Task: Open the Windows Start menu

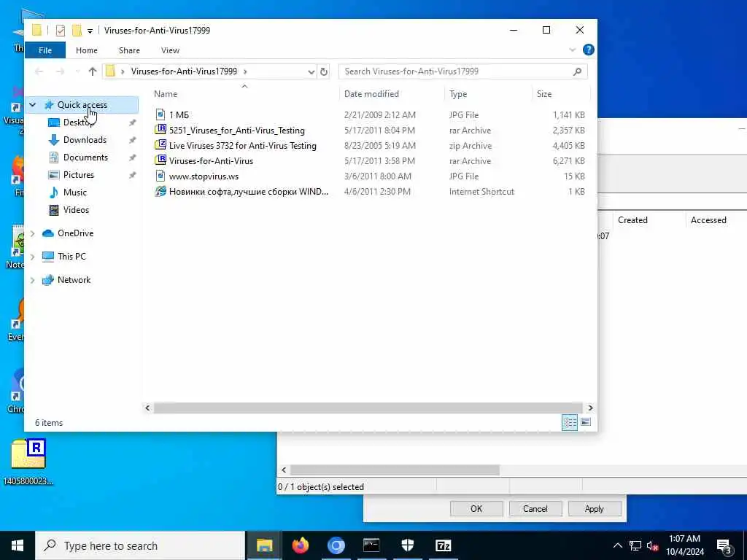Action: pos(18,545)
